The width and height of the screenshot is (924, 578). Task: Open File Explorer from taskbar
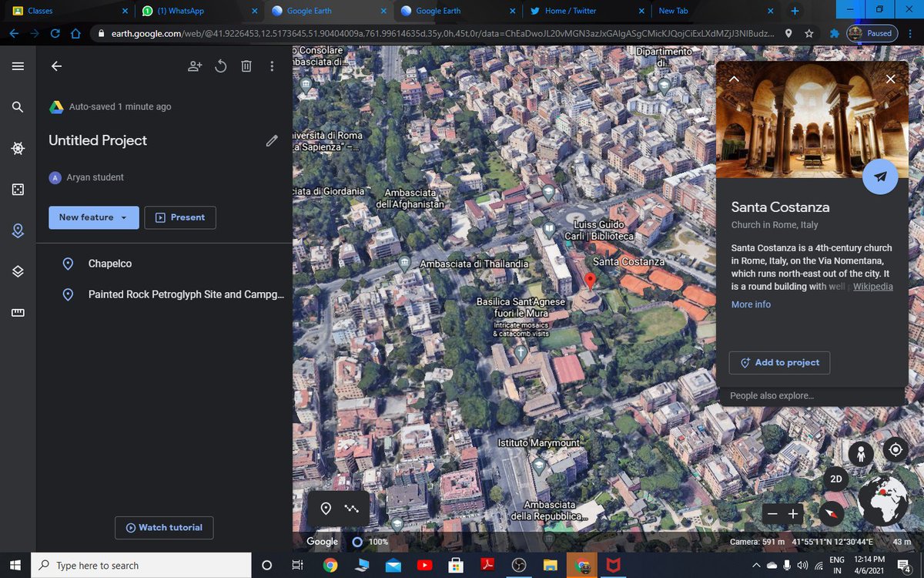coord(551,565)
